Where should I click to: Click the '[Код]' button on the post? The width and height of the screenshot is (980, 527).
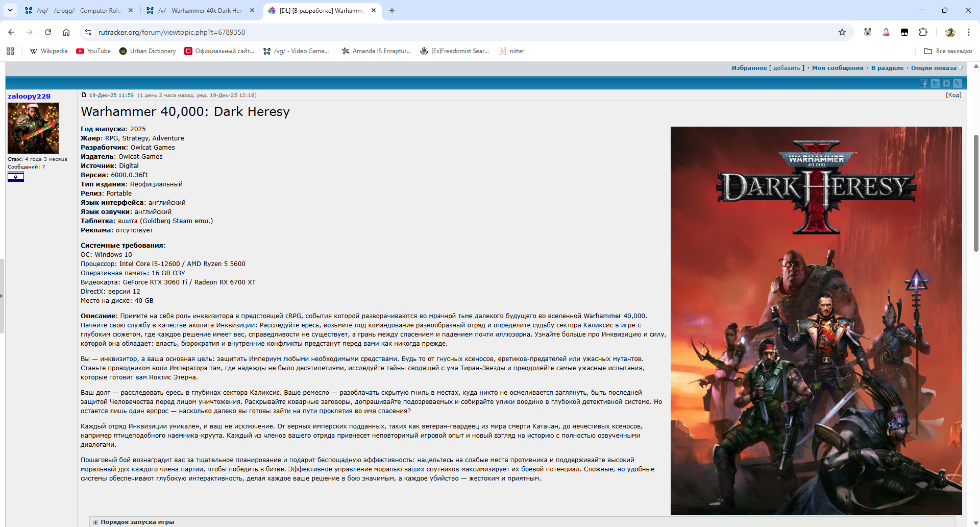(x=953, y=95)
